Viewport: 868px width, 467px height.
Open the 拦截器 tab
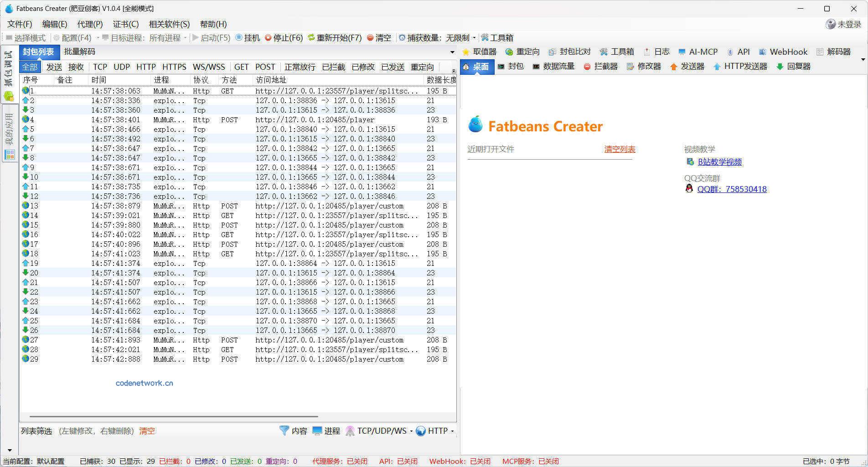[601, 67]
